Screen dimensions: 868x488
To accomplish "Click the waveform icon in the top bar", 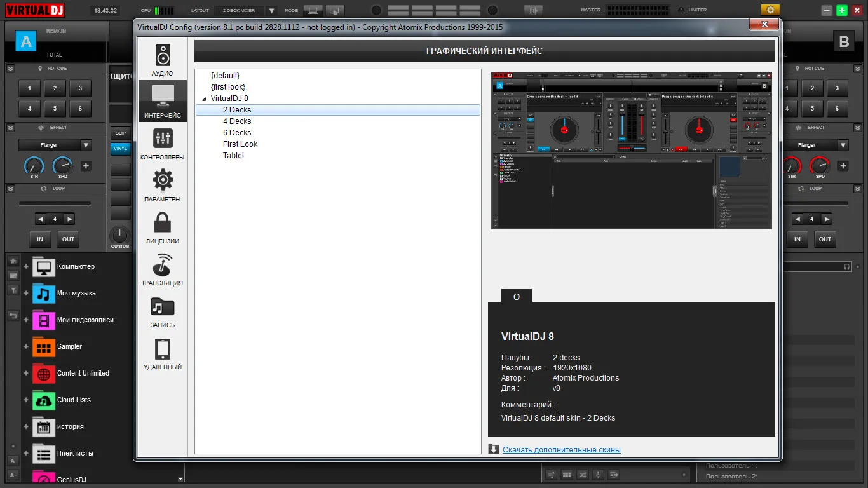I will point(533,10).
